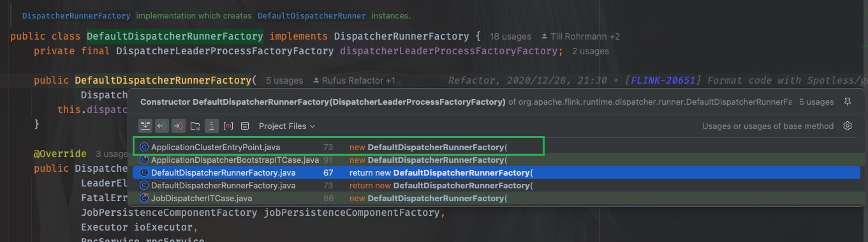Image resolution: width=868 pixels, height=242 pixels.
Task: Pin the usages popup with the pin icon
Action: click(x=848, y=102)
